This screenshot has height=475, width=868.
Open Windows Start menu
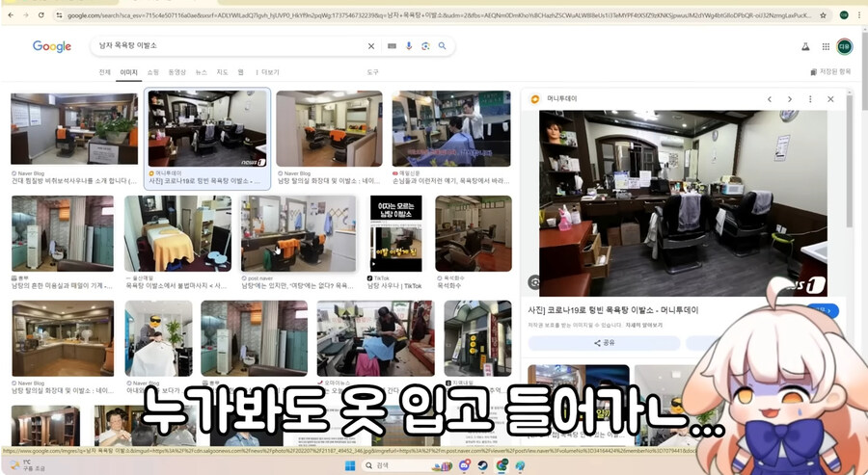pyautogui.click(x=350, y=466)
